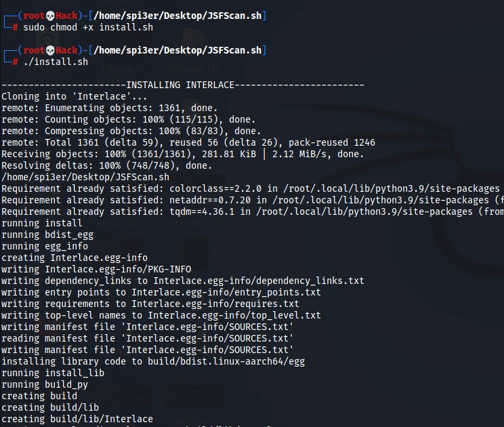This screenshot has width=504, height=427.
Task: Click the skull icon in the first prompt
Action: click(51, 15)
